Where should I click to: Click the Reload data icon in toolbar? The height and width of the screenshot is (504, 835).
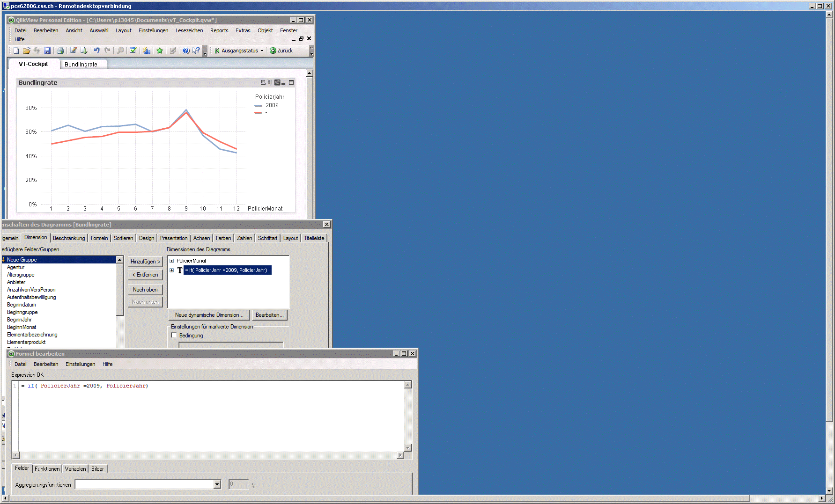click(x=37, y=51)
